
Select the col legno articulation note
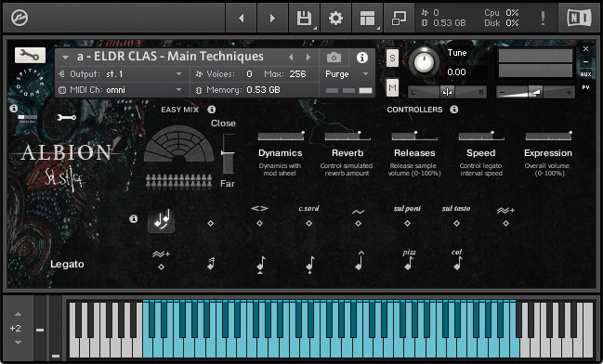tap(457, 260)
